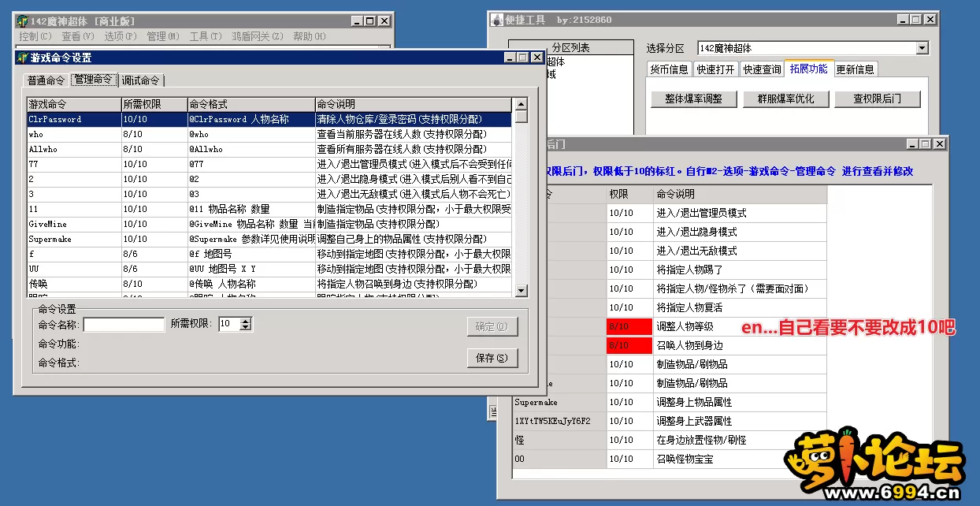
Task: Click the command list scroll-down arrow
Action: coord(521,291)
